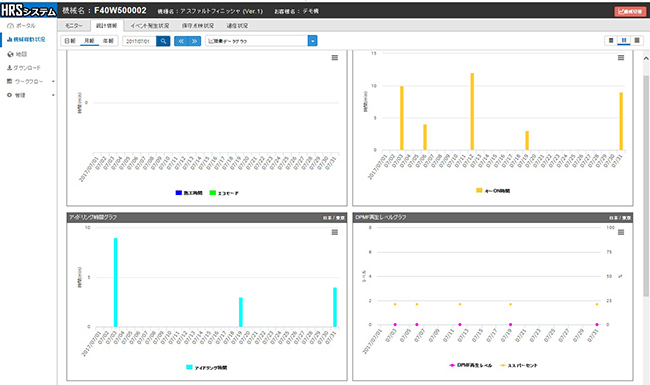Switch to three-column layout view

(637, 41)
